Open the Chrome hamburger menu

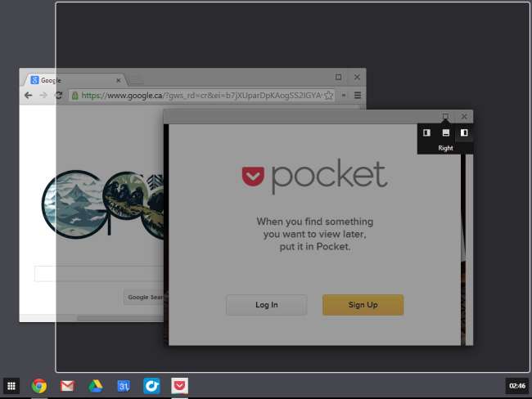[358, 96]
